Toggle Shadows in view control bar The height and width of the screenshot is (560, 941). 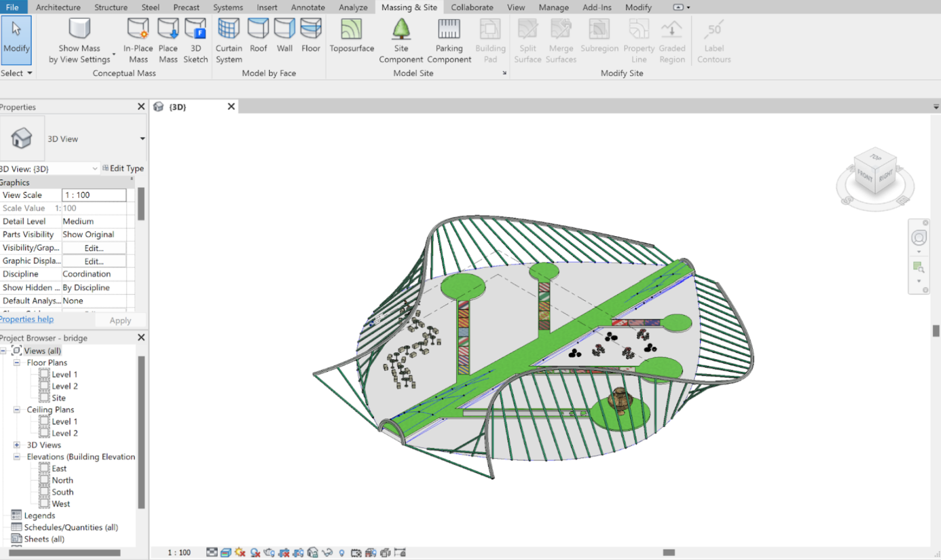tap(254, 552)
